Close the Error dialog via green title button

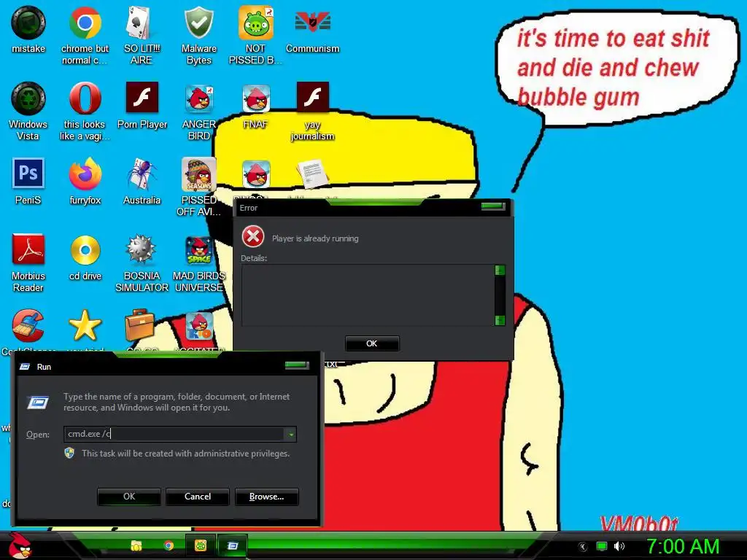tap(492, 206)
